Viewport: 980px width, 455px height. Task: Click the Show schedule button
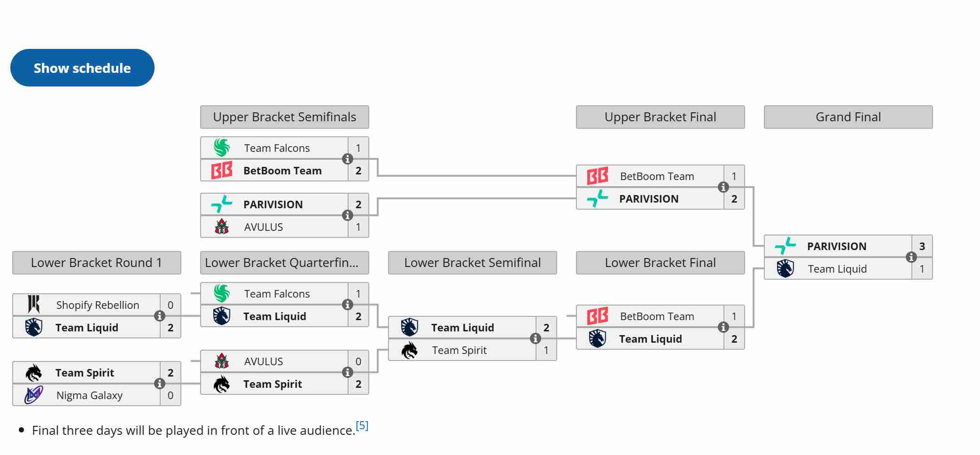tap(82, 67)
